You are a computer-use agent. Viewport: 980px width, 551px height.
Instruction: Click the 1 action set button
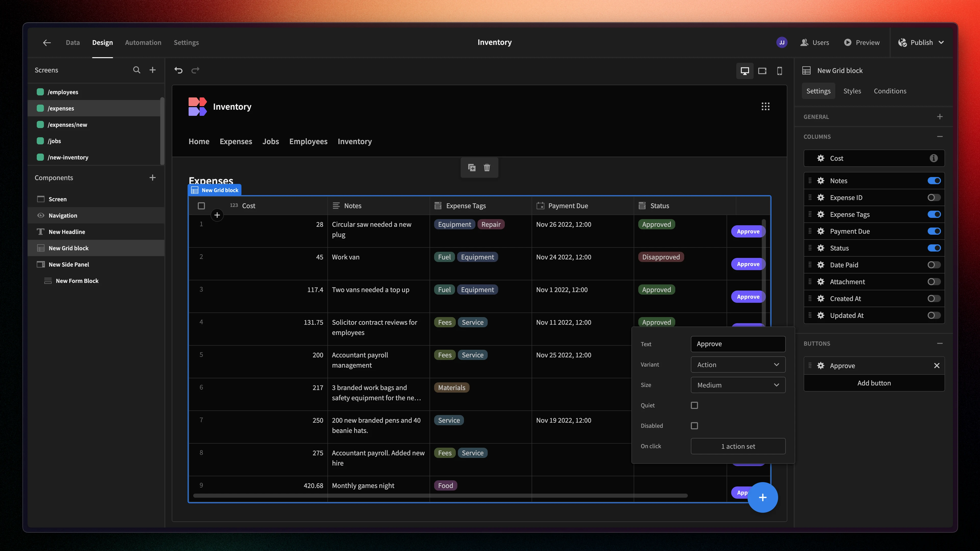pos(738,446)
